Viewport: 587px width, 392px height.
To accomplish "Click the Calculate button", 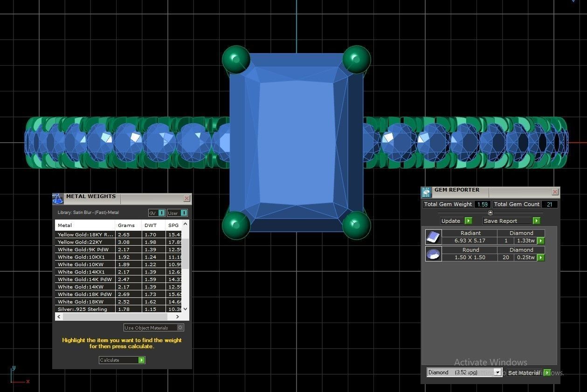I will (122, 360).
